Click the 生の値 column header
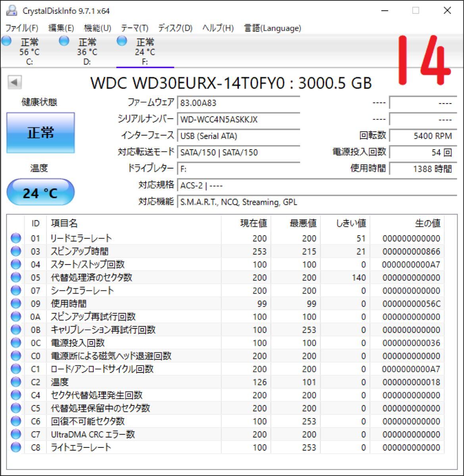The width and height of the screenshot is (464, 476). click(x=427, y=223)
